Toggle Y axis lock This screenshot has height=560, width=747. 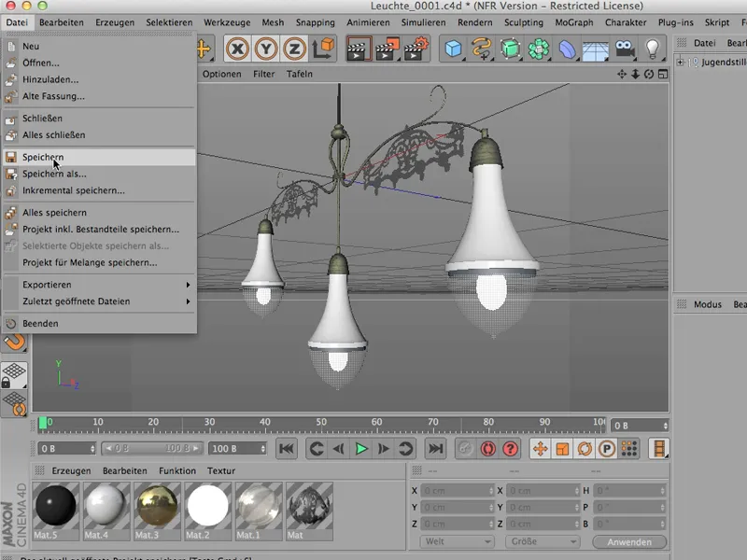coord(266,49)
